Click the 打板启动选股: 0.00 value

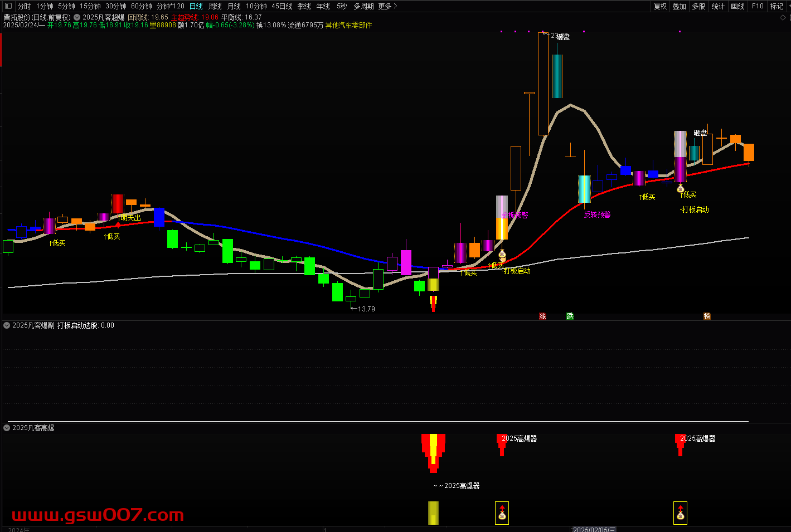click(x=85, y=325)
